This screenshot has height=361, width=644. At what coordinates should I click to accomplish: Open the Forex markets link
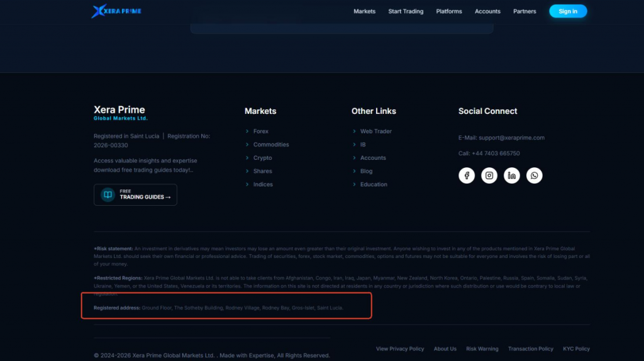point(261,131)
